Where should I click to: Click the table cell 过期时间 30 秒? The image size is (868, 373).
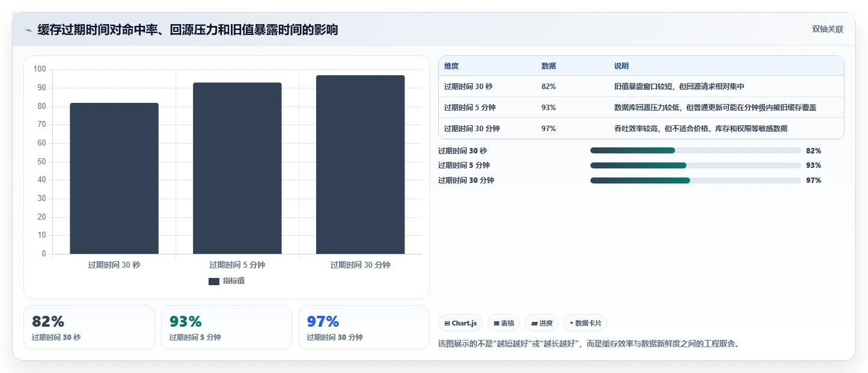click(x=468, y=87)
